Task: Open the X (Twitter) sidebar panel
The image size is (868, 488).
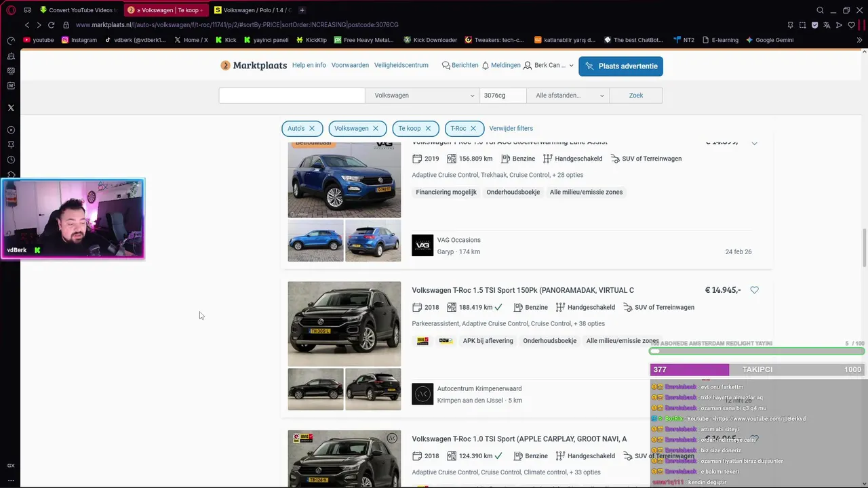Action: tap(11, 108)
